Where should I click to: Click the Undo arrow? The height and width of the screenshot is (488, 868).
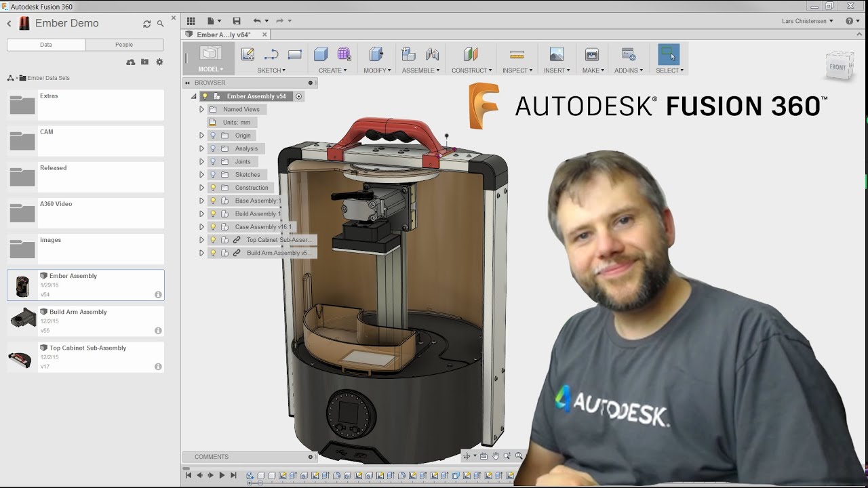pos(257,21)
